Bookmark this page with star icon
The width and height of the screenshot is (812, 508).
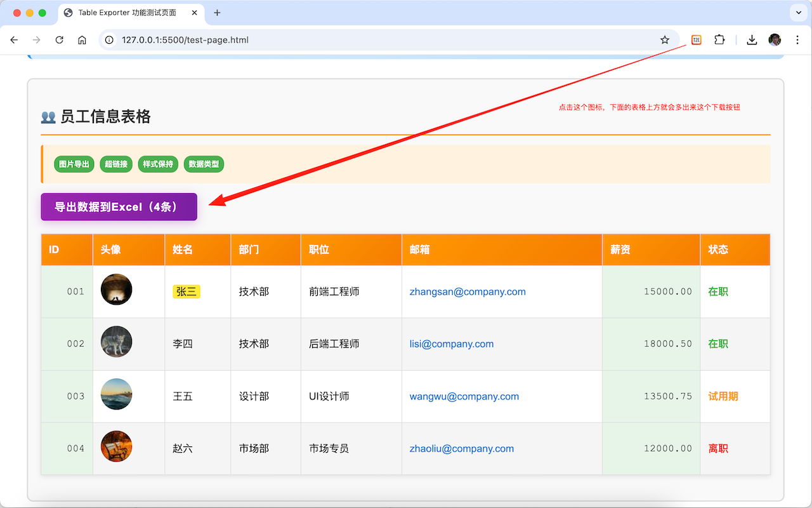[665, 40]
